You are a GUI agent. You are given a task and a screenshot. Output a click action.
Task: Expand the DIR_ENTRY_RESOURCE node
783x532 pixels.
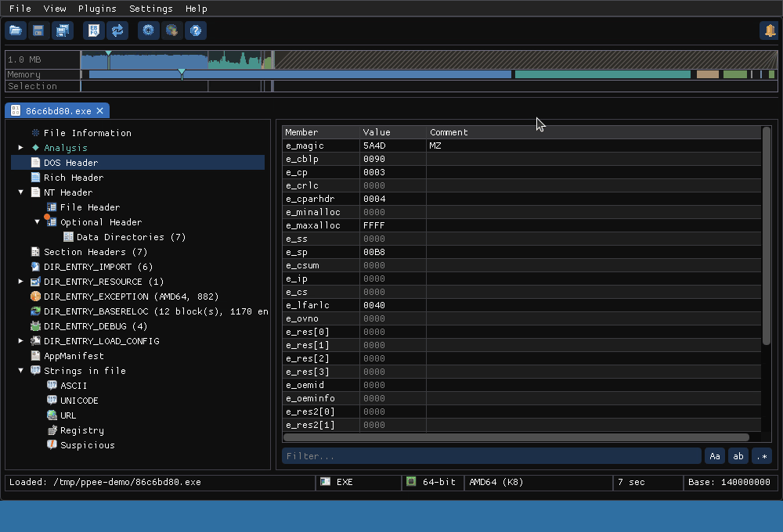(x=20, y=282)
